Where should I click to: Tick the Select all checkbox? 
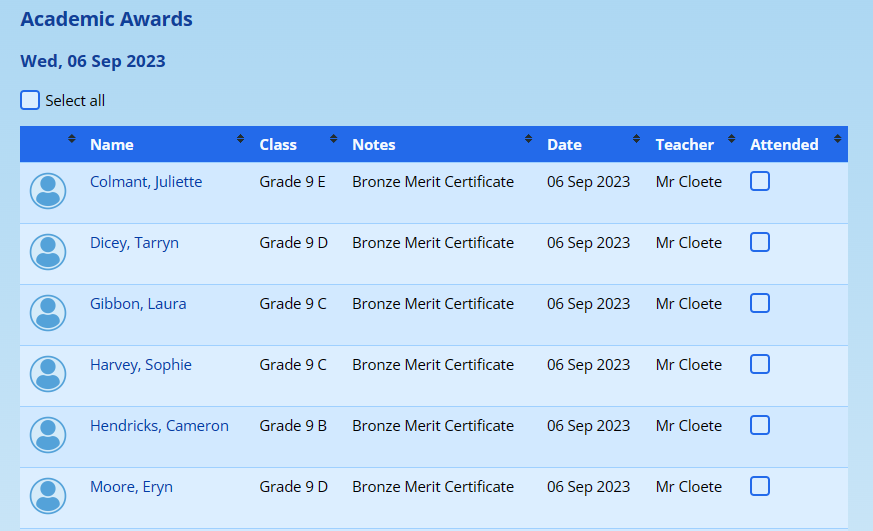[x=30, y=100]
